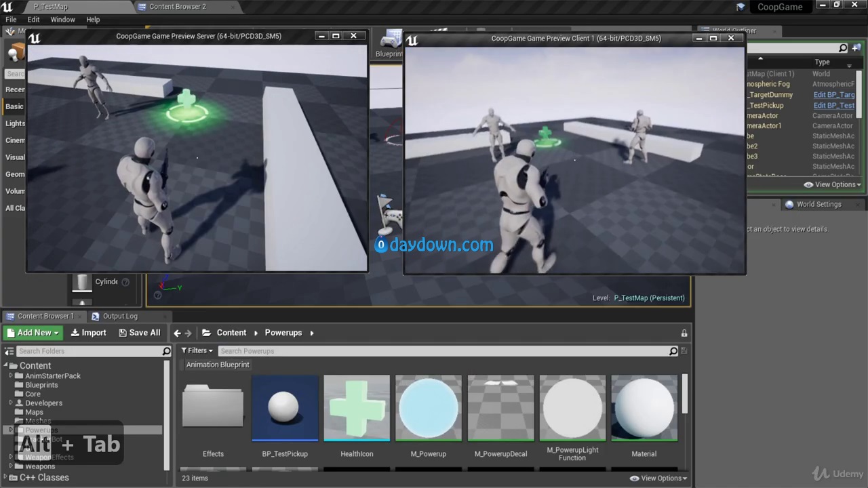Click the P_TestMap (Persistent) level link
The image size is (868, 488).
coord(649,298)
